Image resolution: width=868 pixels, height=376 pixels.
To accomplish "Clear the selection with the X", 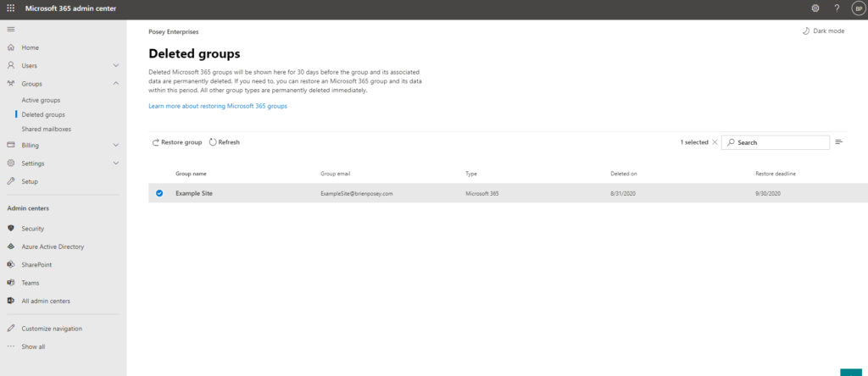I will (715, 142).
